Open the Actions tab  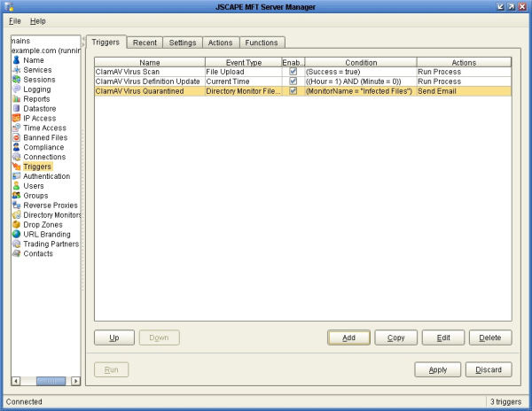point(220,43)
